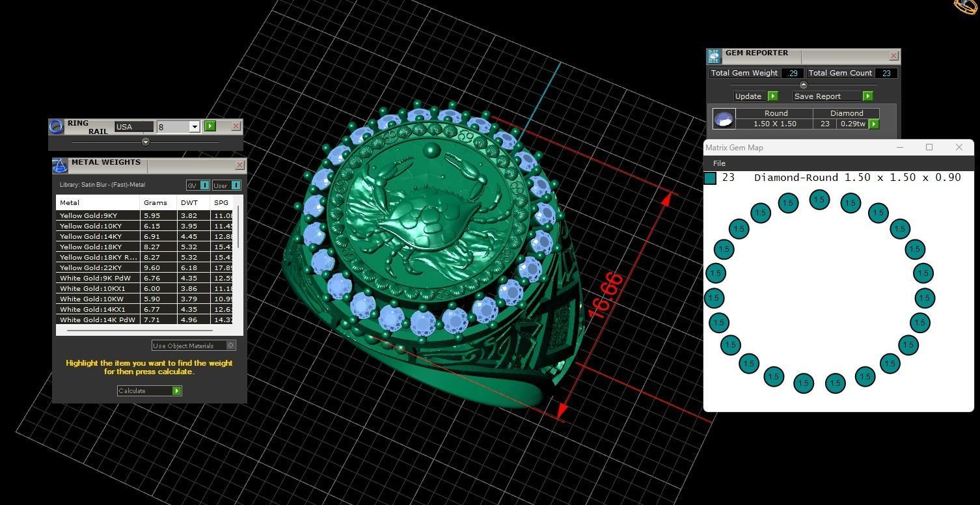This screenshot has height=505, width=980.
Task: Click the Total Gem Count value 23
Action: tap(886, 74)
